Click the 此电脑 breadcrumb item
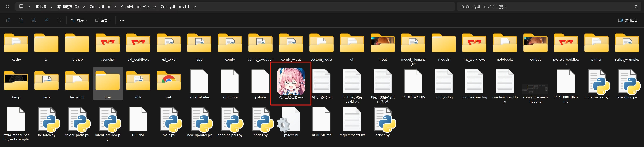This screenshot has height=147, width=644. (x=41, y=7)
